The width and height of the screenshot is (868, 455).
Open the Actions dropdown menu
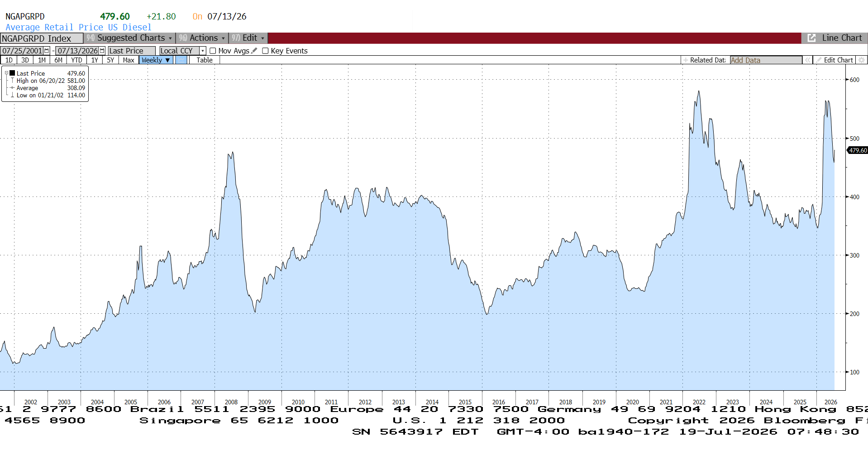pos(201,38)
